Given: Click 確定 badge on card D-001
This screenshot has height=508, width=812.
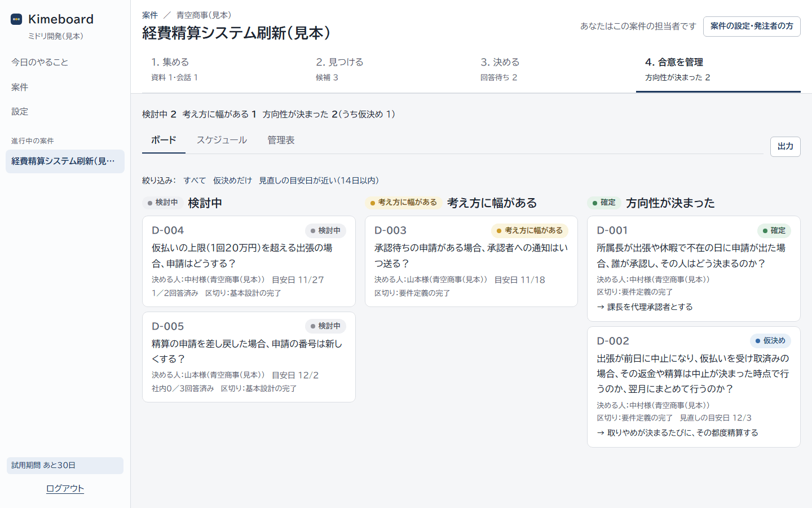Looking at the screenshot, I should point(774,231).
